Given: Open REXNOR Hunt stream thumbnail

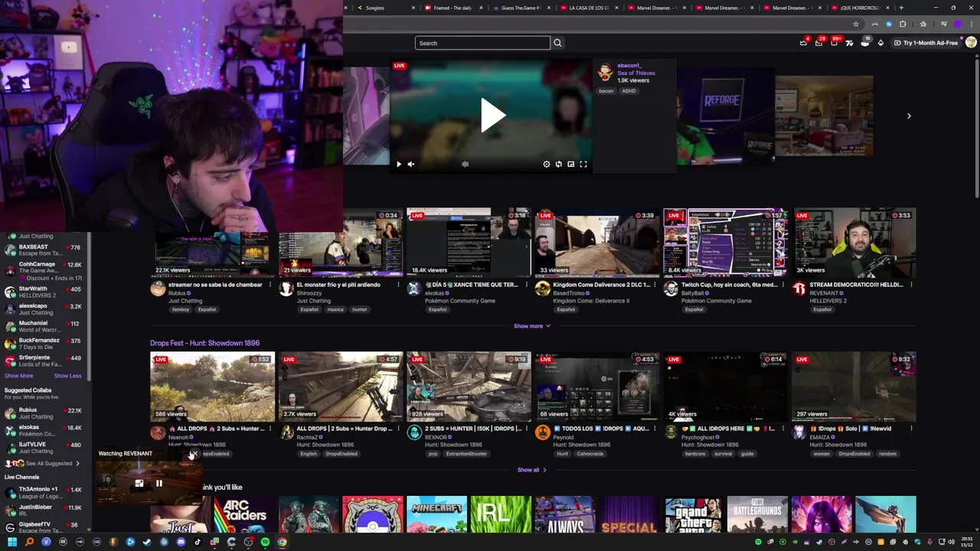Looking at the screenshot, I should 469,386.
